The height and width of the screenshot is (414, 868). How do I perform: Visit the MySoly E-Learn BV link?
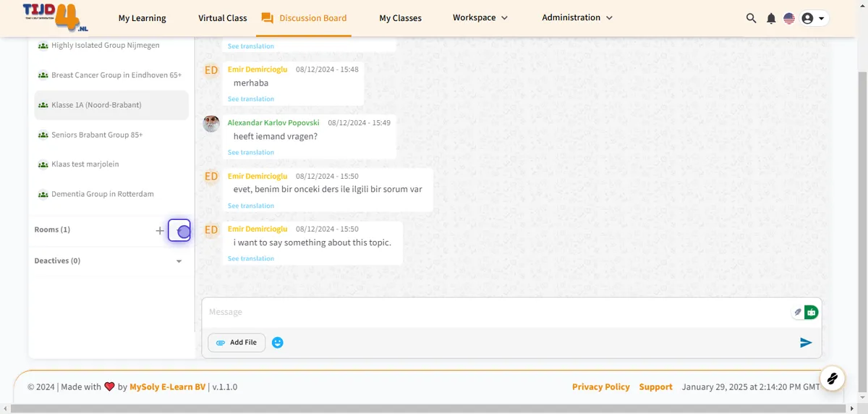(167, 387)
